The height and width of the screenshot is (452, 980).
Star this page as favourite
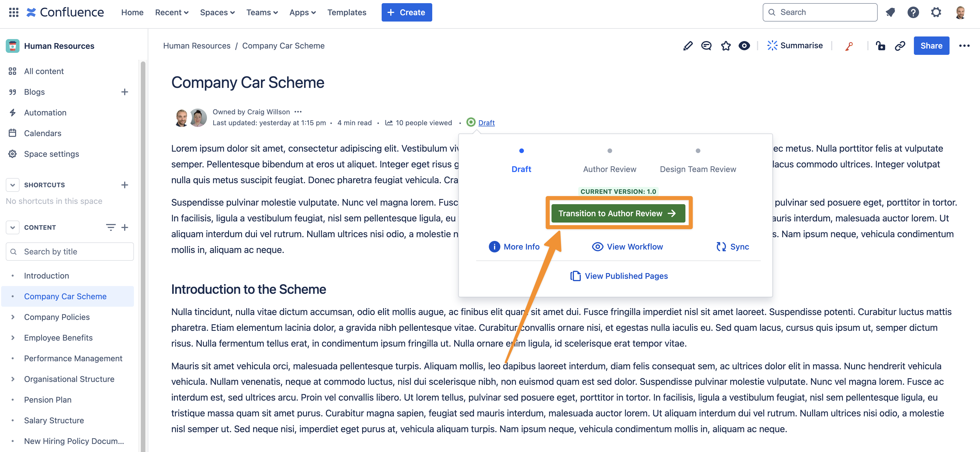point(725,46)
